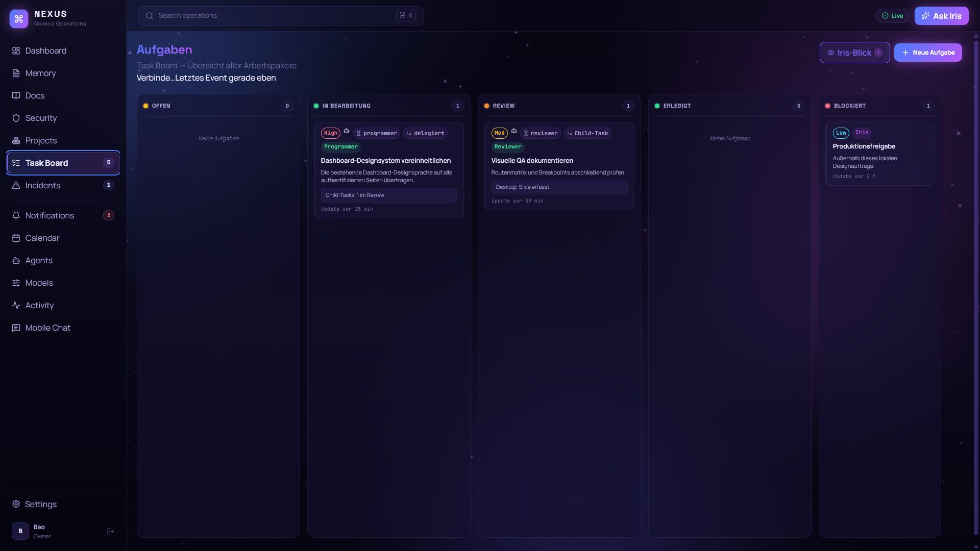Image resolution: width=980 pixels, height=551 pixels.
Task: Open Dashboard from the sidebar
Action: tap(63, 51)
